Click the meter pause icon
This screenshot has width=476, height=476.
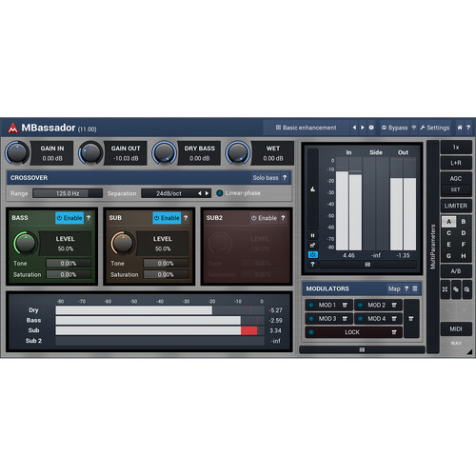click(x=312, y=235)
